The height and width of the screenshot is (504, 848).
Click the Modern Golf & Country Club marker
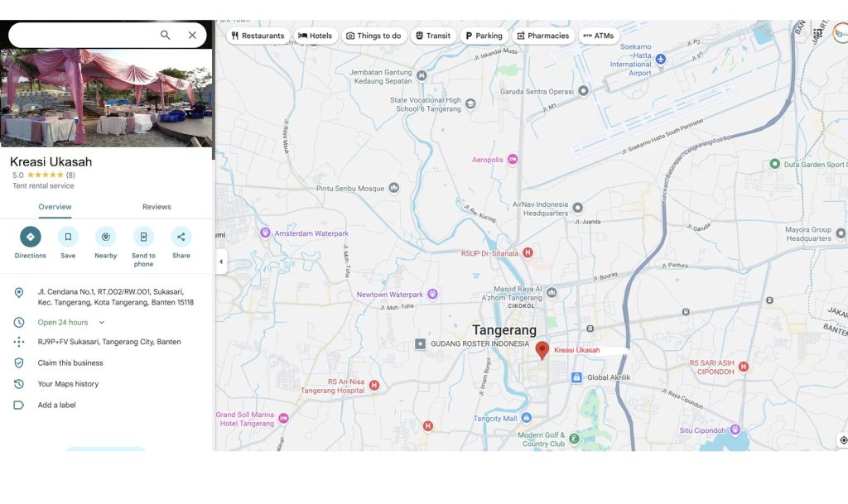pos(575,439)
